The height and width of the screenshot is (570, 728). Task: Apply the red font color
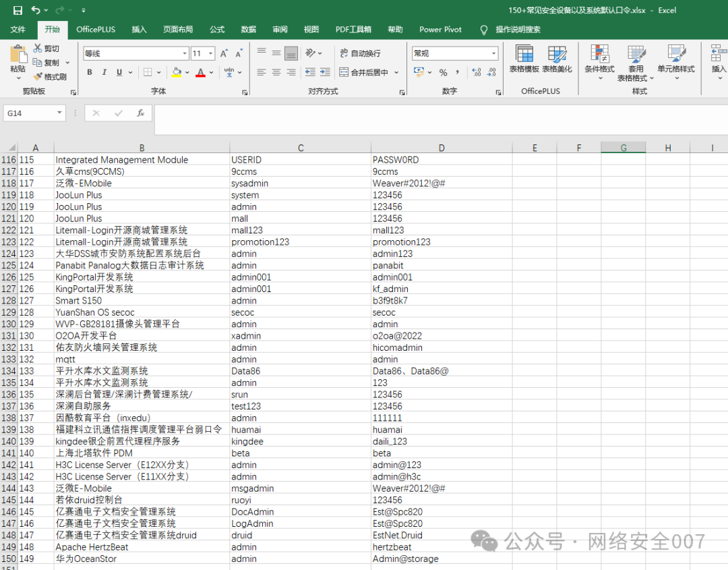tap(201, 72)
